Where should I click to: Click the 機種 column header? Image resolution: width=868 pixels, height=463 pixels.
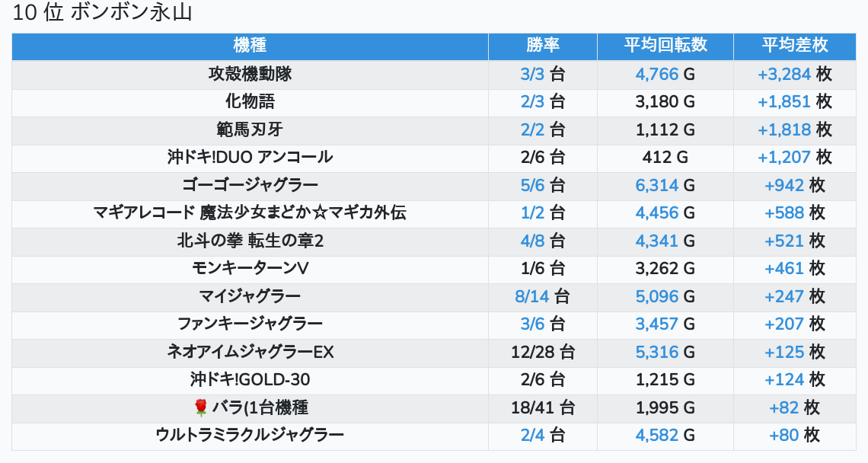point(250,46)
